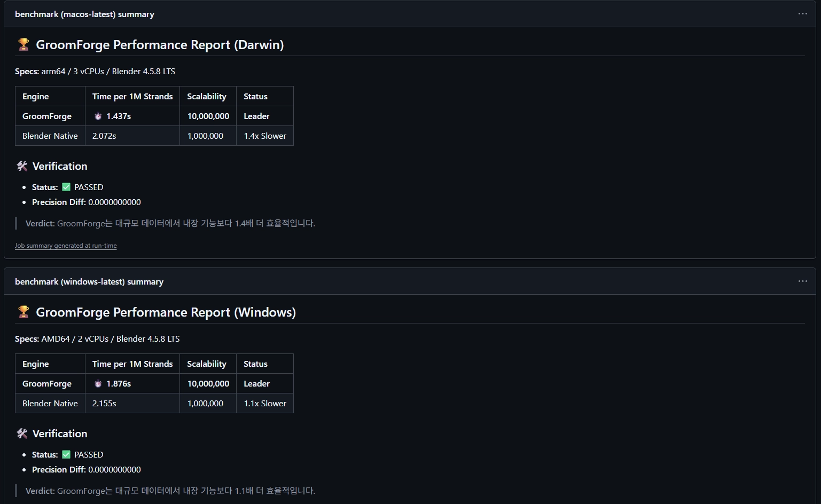Click the Blender Native cell in the Darwin table
The width and height of the screenshot is (821, 504).
[50, 136]
